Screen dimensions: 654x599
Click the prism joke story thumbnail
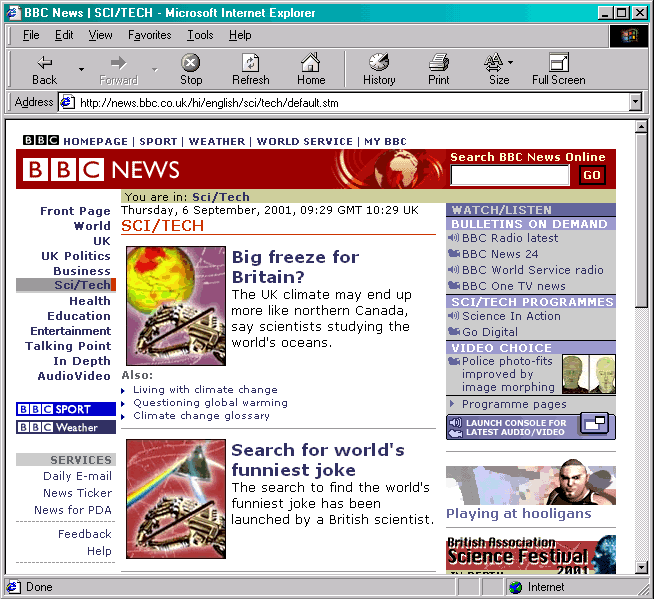(176, 499)
